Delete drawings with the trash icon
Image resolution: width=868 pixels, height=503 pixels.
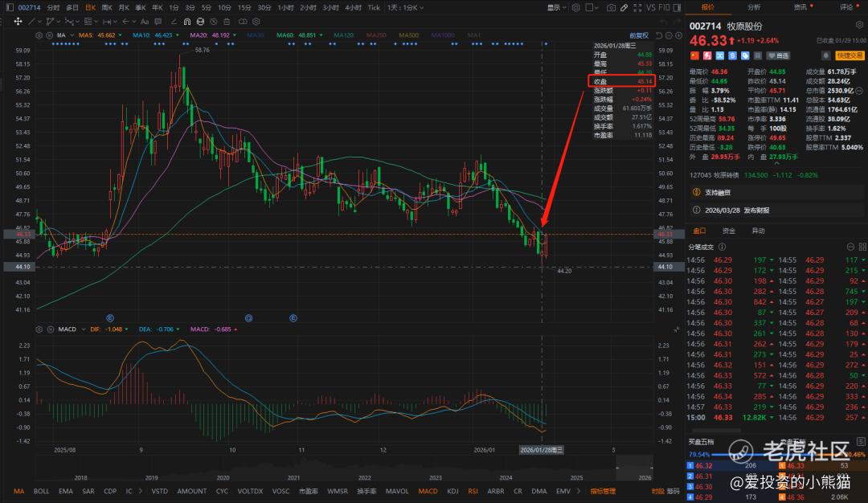[227, 22]
